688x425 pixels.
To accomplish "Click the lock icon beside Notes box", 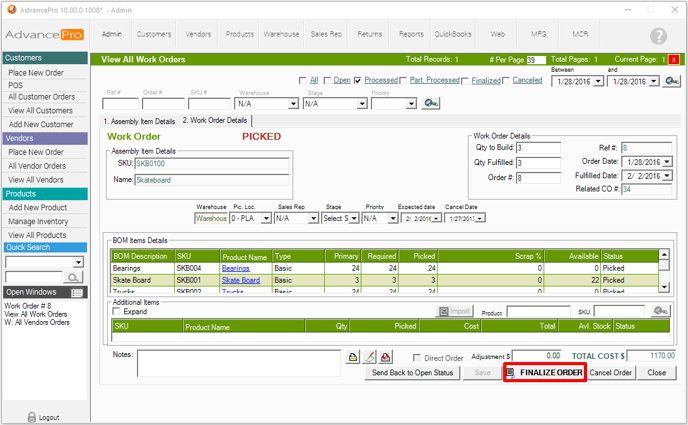I will (x=353, y=357).
